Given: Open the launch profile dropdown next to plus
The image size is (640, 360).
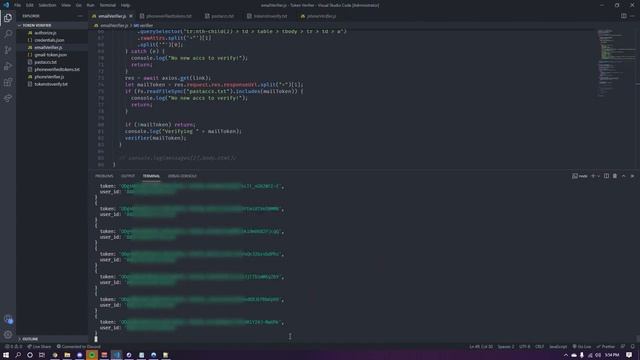Looking at the screenshot, I should click(598, 176).
